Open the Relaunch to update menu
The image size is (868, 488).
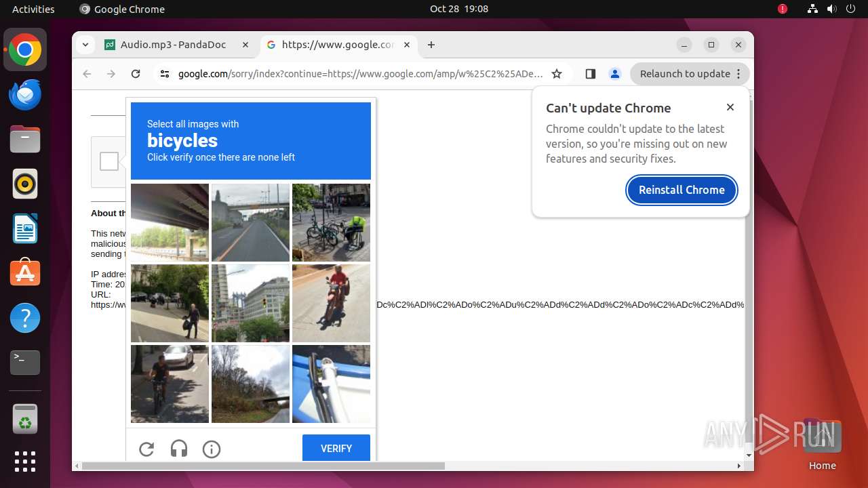pos(690,74)
